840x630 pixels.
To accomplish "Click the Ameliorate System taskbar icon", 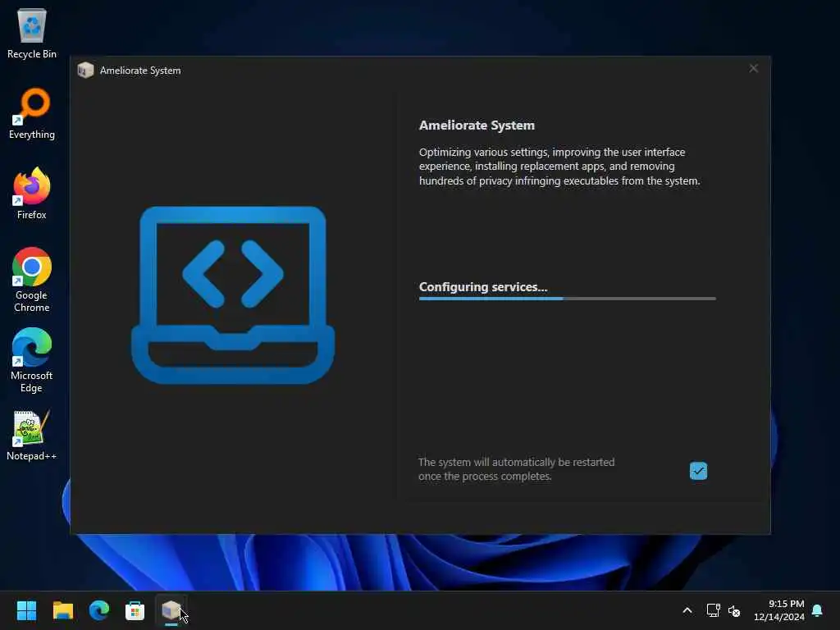I will point(171,610).
